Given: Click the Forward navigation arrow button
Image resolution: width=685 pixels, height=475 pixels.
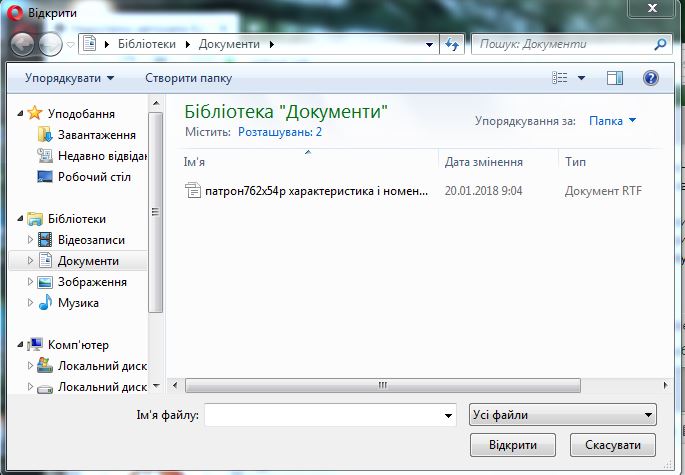Looking at the screenshot, I should pos(50,44).
